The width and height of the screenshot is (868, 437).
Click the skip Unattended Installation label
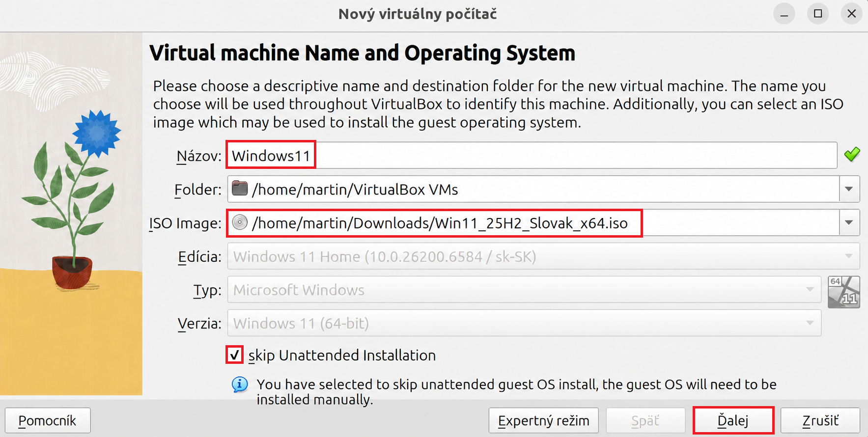342,355
